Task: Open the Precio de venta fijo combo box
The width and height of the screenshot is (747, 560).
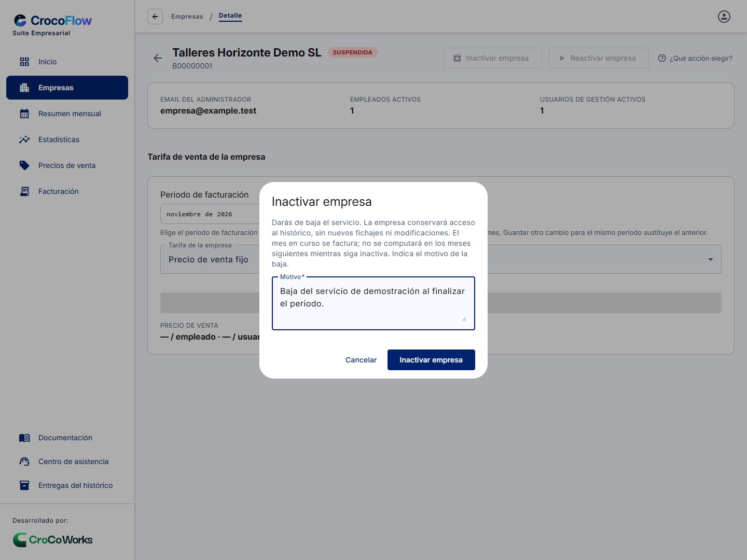Action: (441, 259)
